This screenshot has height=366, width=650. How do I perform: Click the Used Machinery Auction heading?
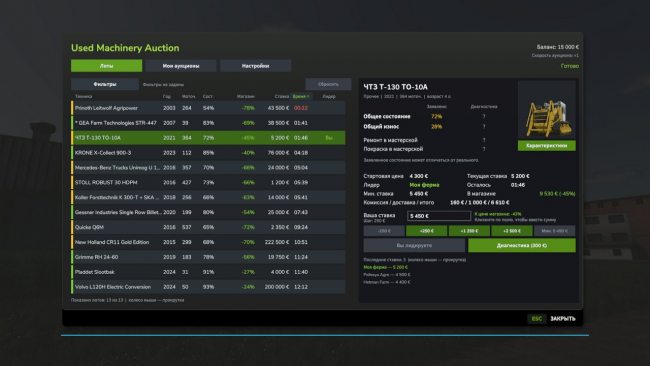125,48
